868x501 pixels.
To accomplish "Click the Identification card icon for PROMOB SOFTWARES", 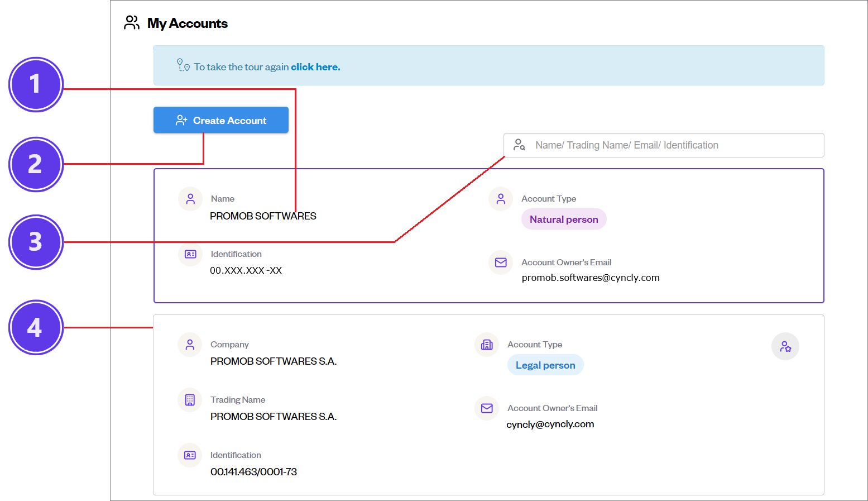I will 190,254.
